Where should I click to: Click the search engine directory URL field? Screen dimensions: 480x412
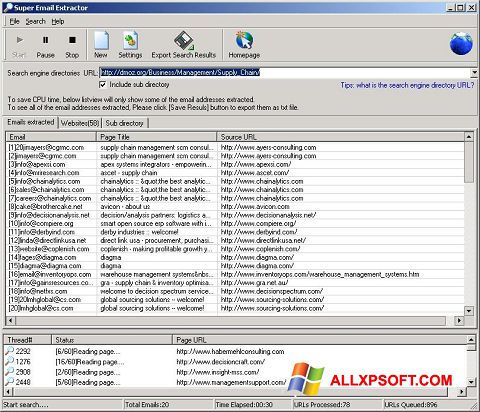pyautogui.click(x=285, y=72)
